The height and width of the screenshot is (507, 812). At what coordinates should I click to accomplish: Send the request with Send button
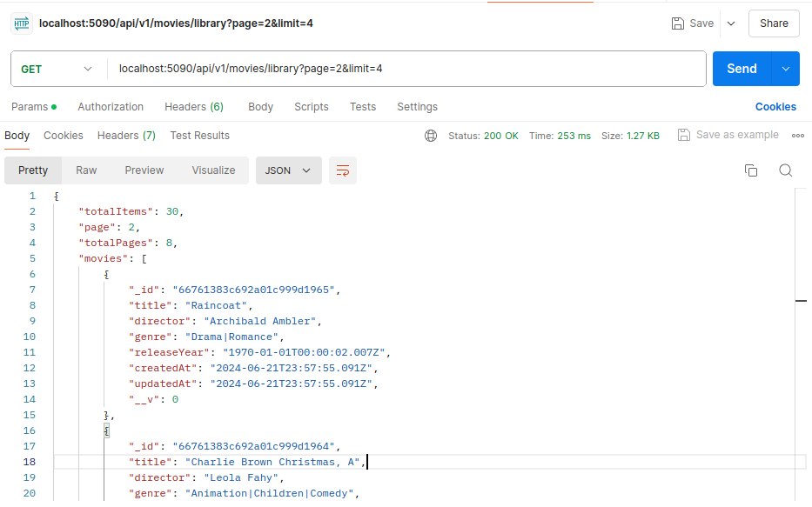click(742, 69)
